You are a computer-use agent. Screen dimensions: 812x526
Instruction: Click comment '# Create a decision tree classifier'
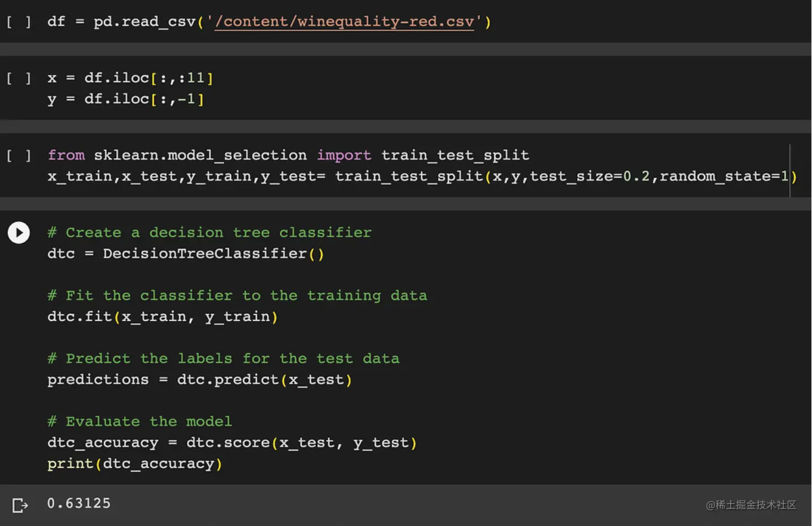[x=209, y=232]
